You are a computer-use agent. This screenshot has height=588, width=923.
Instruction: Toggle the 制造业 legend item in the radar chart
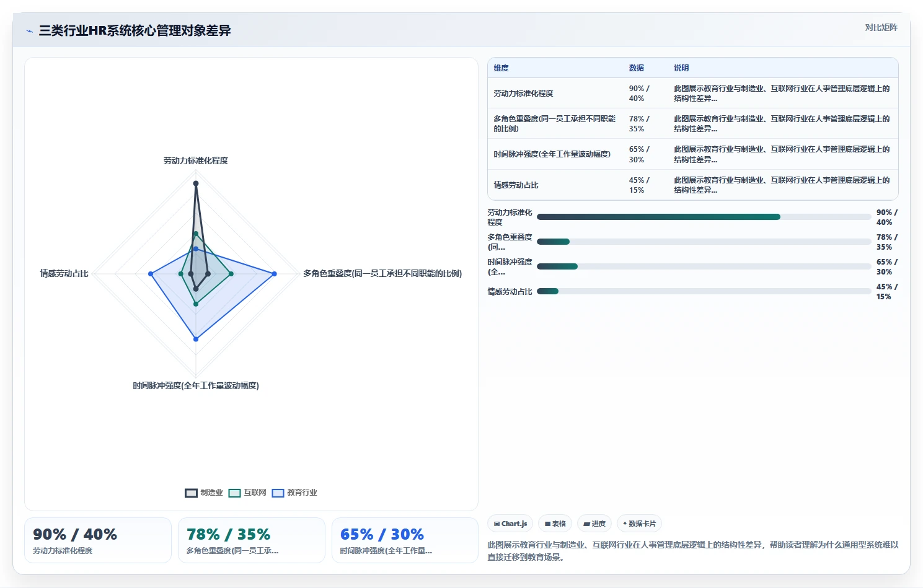point(204,493)
